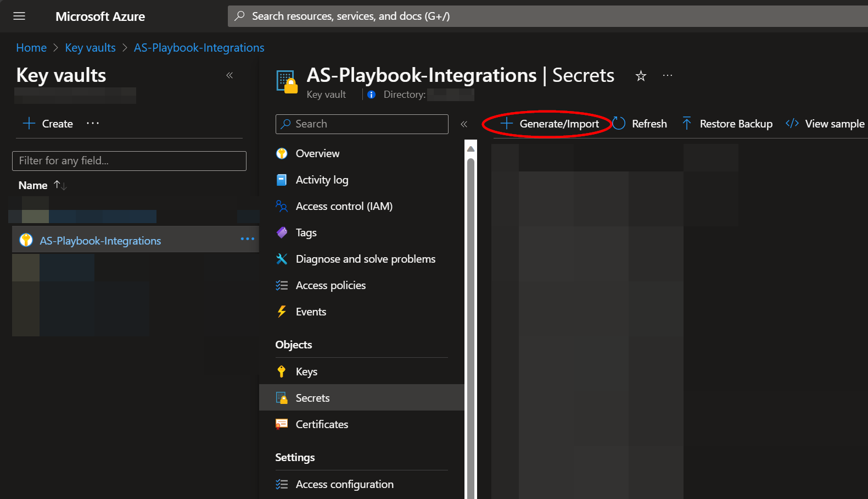868x499 pixels.
Task: Open the hamburger portal menu
Action: point(19,16)
